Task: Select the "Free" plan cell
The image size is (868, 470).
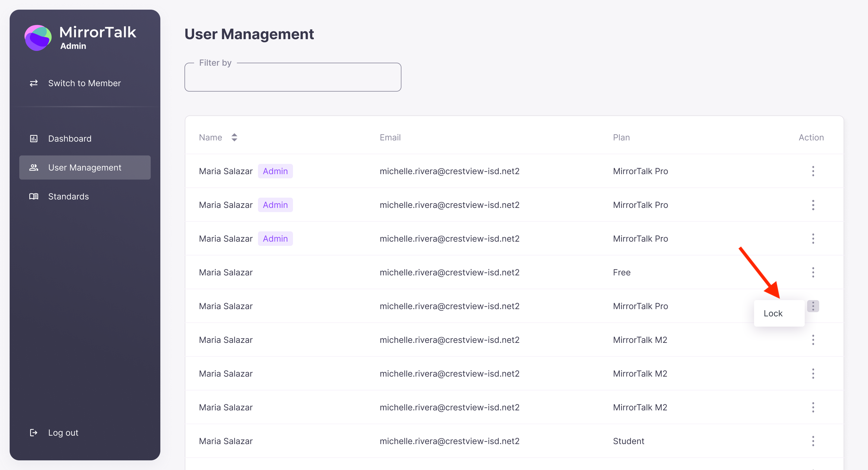Action: pyautogui.click(x=622, y=272)
